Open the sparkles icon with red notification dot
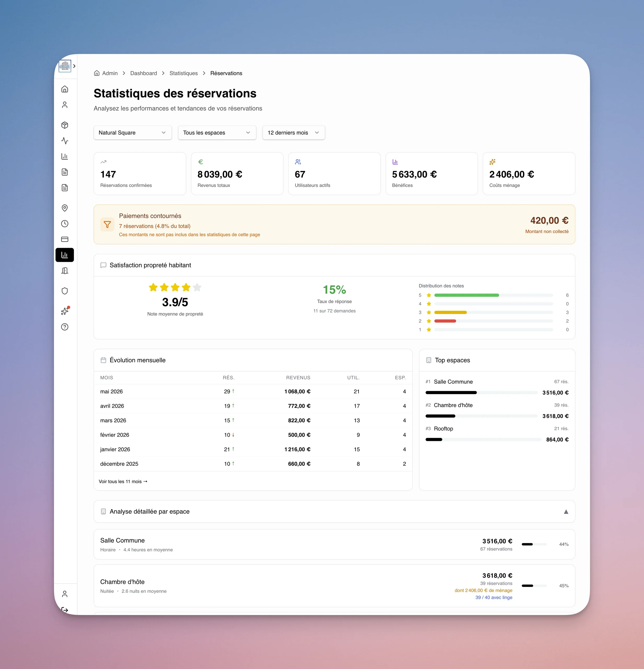The image size is (644, 669). 65,311
